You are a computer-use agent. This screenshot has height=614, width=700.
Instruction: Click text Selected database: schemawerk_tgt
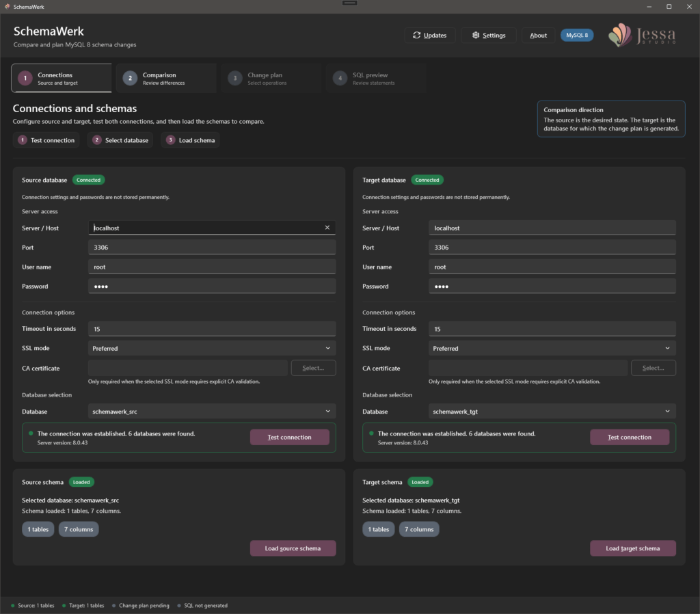411,500
